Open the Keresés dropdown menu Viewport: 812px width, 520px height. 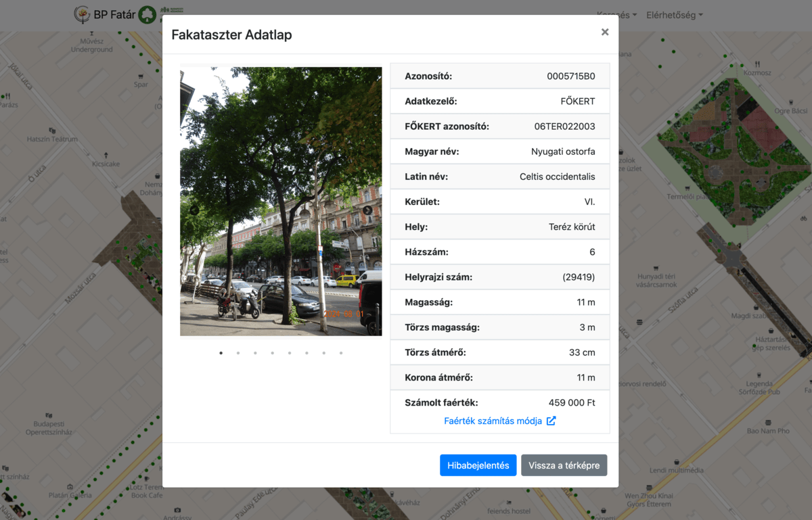coord(616,15)
